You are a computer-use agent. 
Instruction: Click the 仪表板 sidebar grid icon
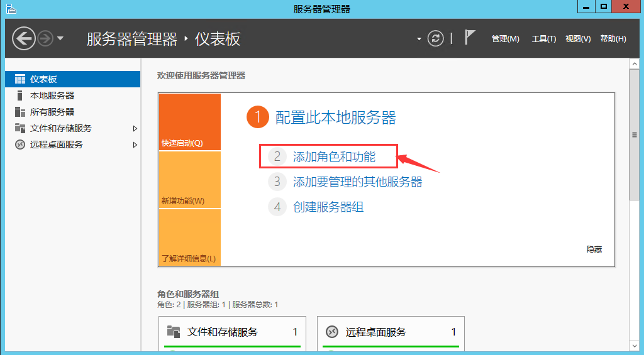(x=19, y=79)
